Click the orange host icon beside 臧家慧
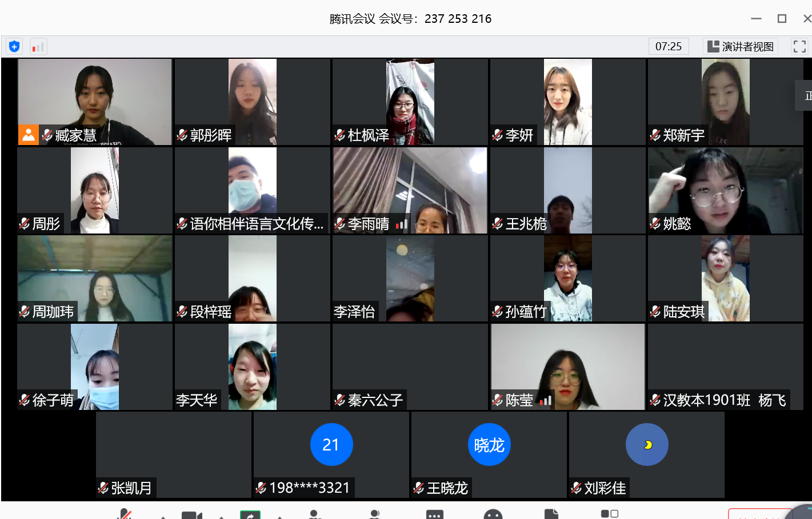812x519 pixels. click(x=28, y=135)
